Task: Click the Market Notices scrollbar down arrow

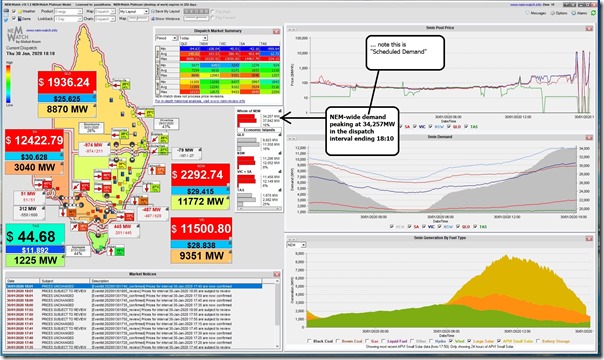Action: [x=277, y=346]
